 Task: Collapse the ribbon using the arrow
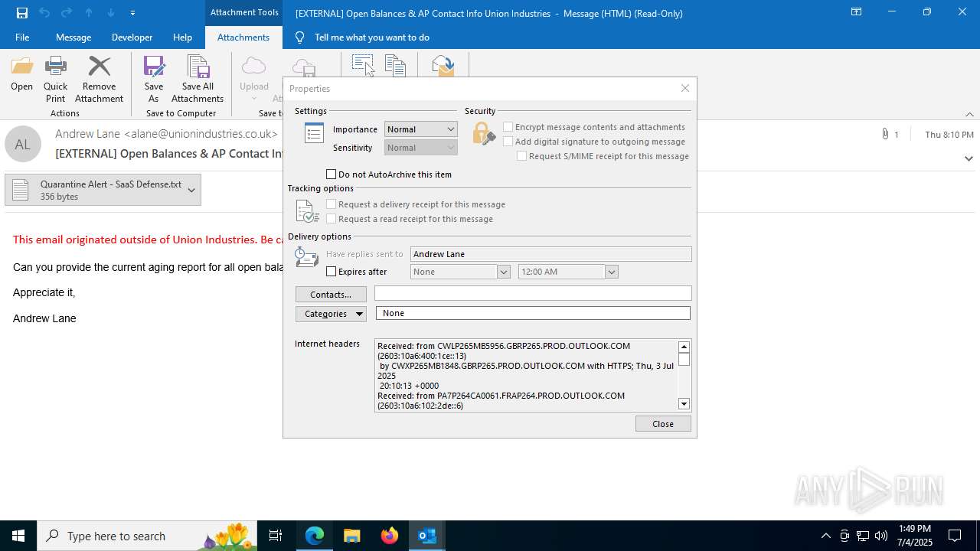(x=969, y=114)
